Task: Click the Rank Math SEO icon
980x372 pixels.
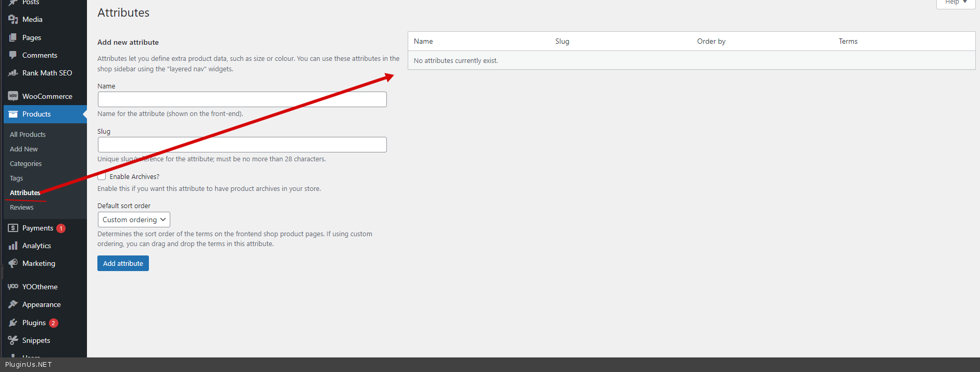Action: pos(13,73)
